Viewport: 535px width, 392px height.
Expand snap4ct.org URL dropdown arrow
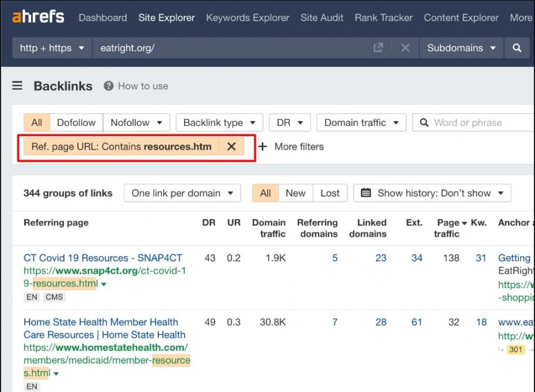pyautogui.click(x=104, y=284)
